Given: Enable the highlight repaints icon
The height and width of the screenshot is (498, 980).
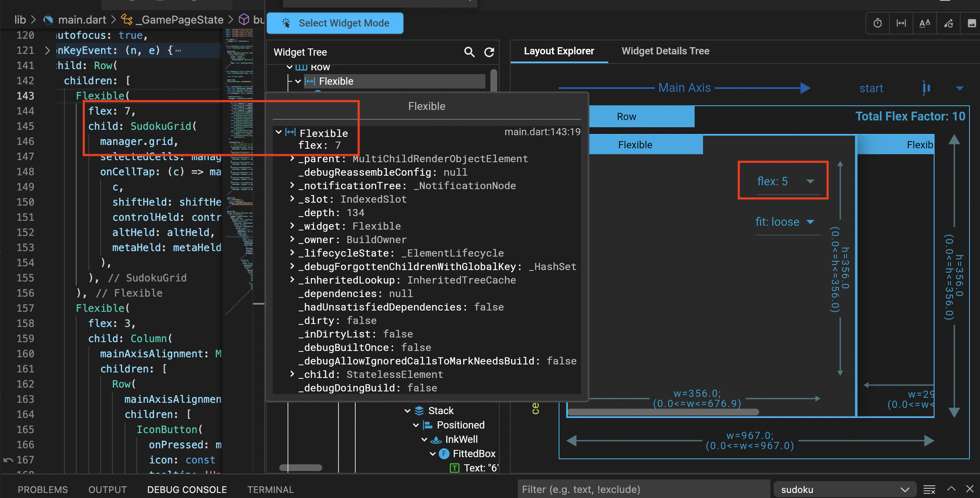Looking at the screenshot, I should pyautogui.click(x=948, y=23).
